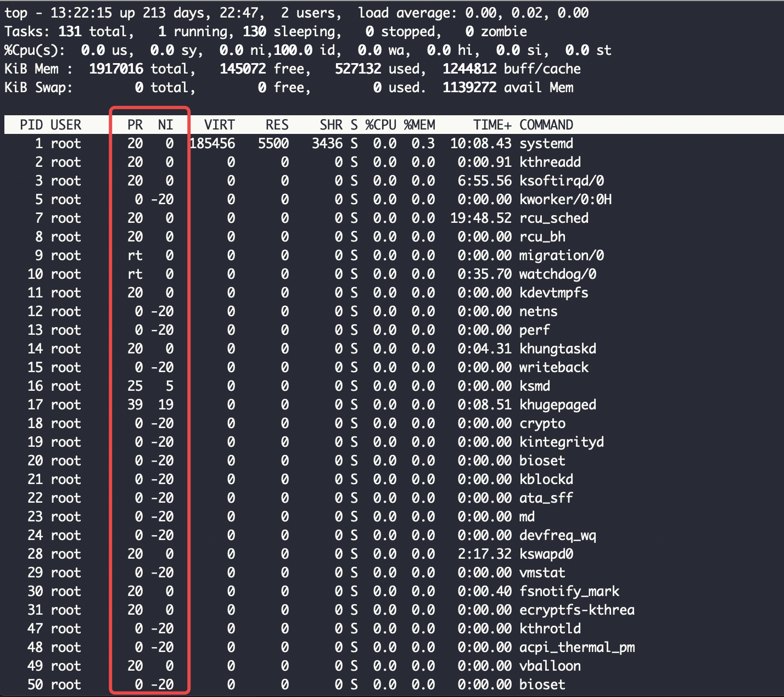Viewport: 784px width, 697px height.
Task: Select the systemd process name
Action: click(x=546, y=144)
